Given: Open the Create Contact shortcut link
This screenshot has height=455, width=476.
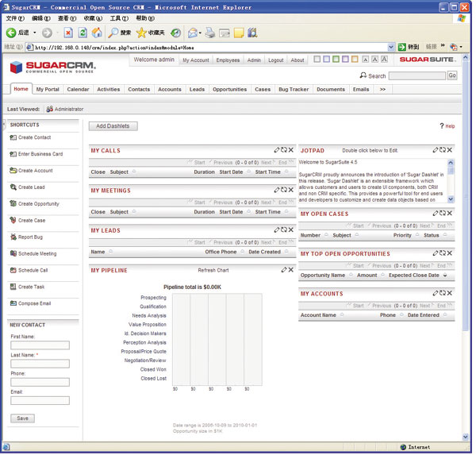Looking at the screenshot, I should point(34,137).
